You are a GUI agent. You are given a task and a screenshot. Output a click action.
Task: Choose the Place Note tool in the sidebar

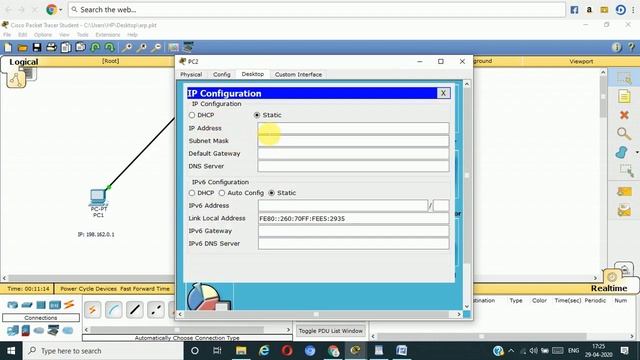click(x=624, y=97)
